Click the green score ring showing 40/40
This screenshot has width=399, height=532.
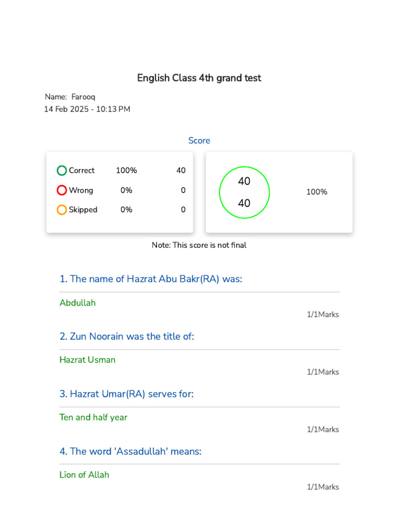click(244, 192)
